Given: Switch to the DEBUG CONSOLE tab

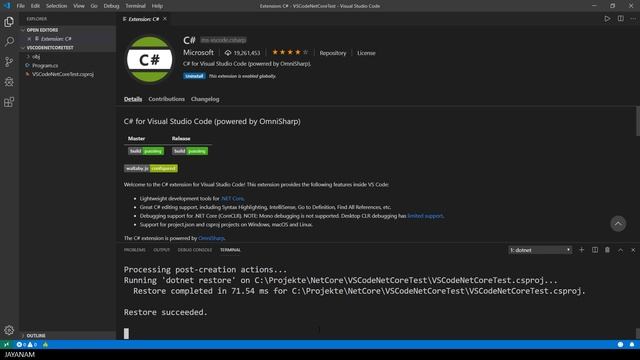Looking at the screenshot, I should 195,250.
